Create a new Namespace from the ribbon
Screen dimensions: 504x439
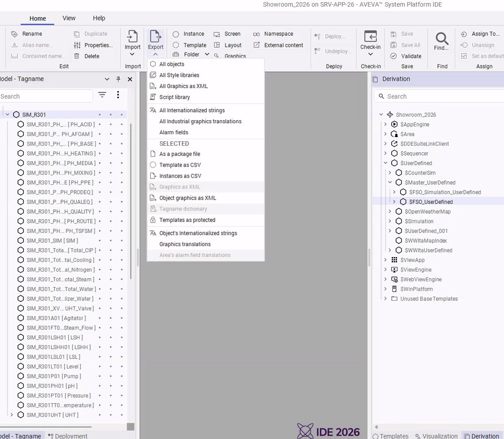[273, 34]
